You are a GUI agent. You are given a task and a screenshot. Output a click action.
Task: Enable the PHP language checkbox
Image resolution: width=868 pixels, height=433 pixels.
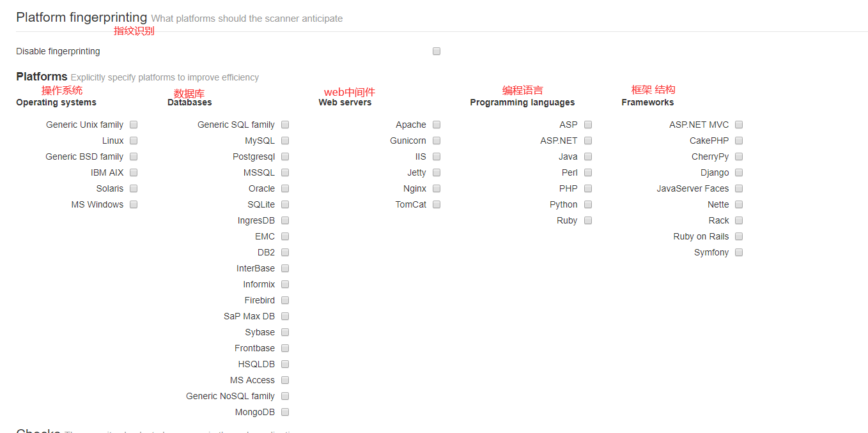click(588, 188)
